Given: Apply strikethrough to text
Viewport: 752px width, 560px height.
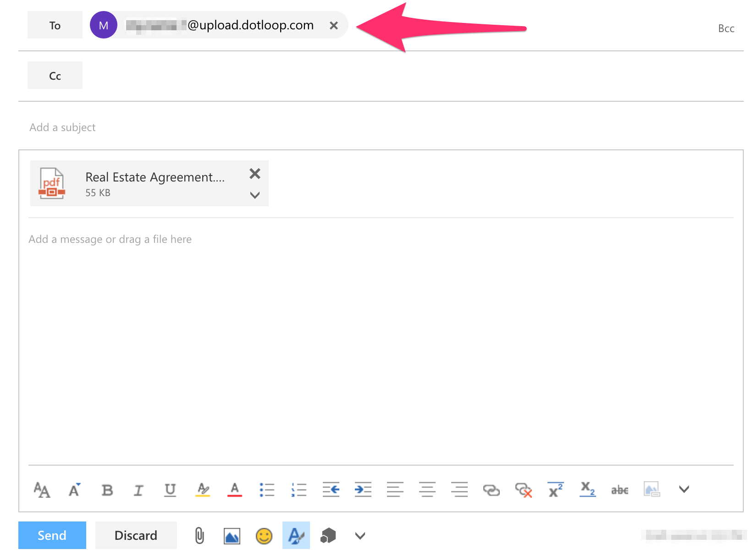Looking at the screenshot, I should point(619,489).
